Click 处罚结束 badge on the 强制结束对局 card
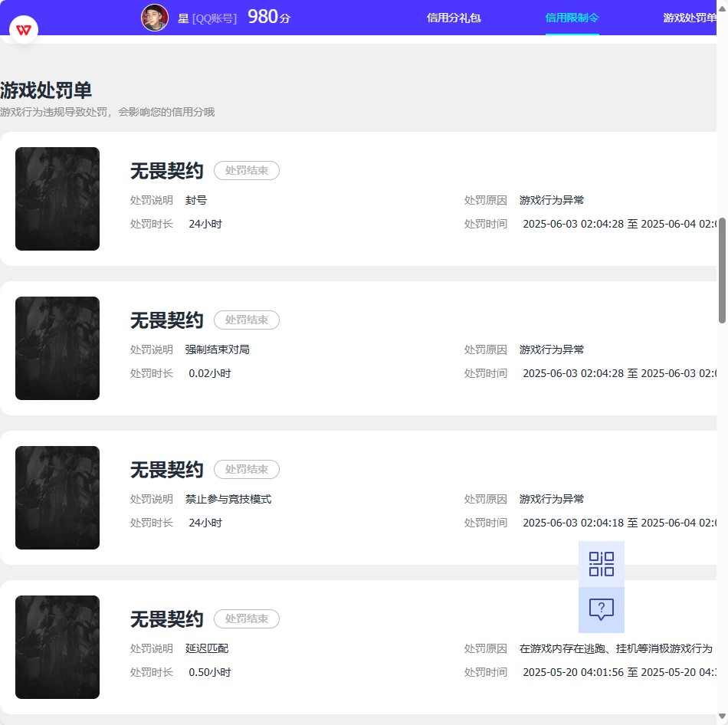728x725 pixels. (247, 320)
